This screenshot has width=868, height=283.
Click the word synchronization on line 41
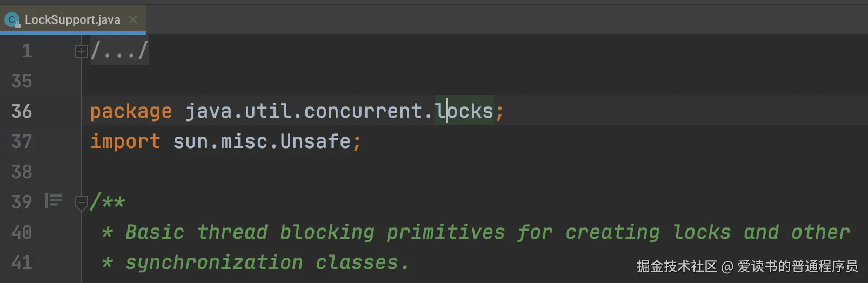214,262
